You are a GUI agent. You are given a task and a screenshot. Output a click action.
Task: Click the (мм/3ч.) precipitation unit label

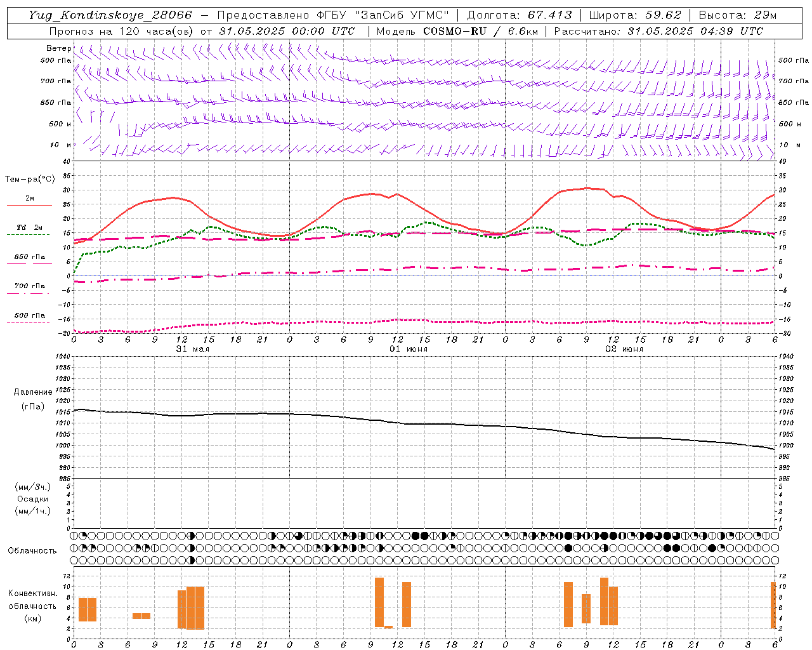tap(33, 487)
